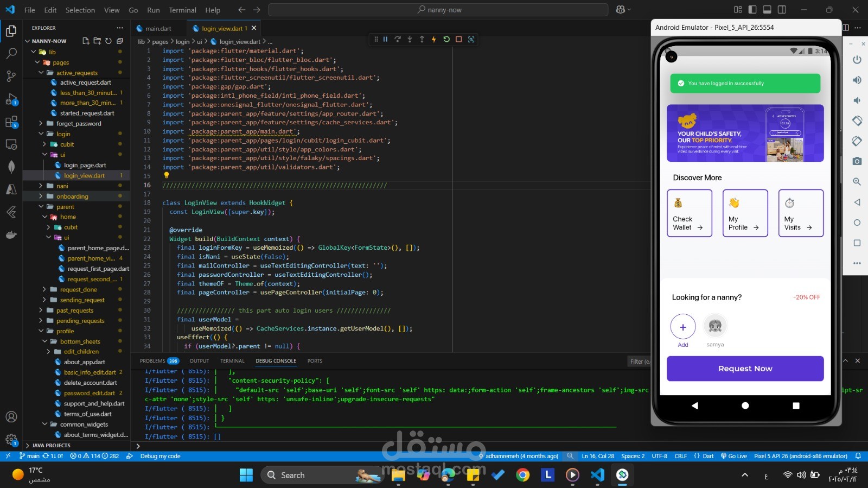The width and height of the screenshot is (868, 488).
Task: Take an emulator screenshot with camera icon
Action: click(857, 161)
